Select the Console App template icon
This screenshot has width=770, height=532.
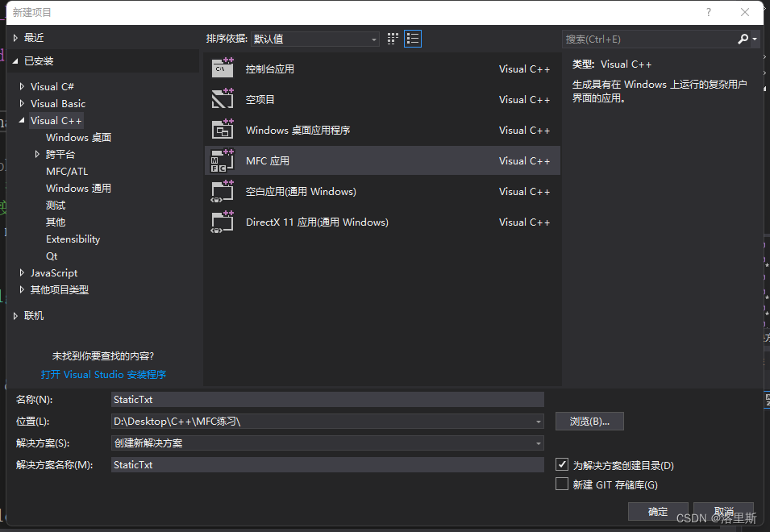(223, 69)
